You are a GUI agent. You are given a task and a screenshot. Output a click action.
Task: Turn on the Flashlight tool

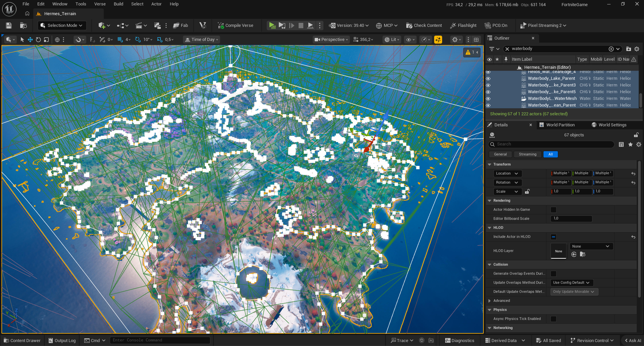click(x=463, y=25)
